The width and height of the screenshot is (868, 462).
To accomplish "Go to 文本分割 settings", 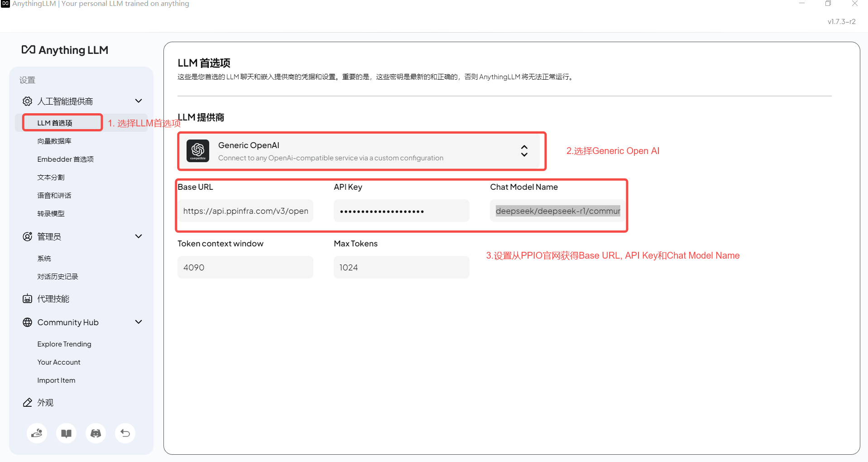I will [x=51, y=177].
